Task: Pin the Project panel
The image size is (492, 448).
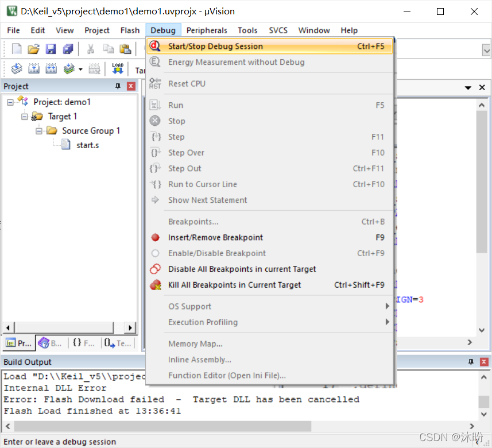Action: coord(118,86)
